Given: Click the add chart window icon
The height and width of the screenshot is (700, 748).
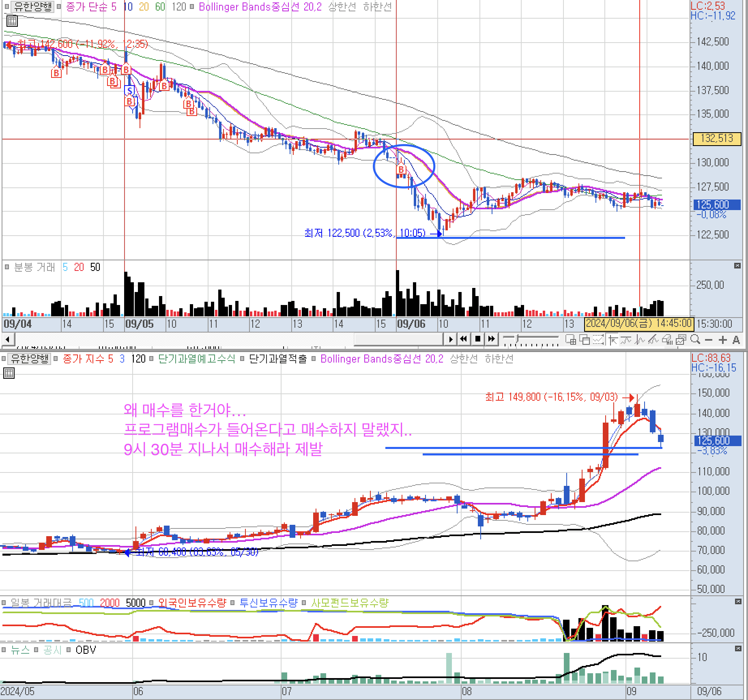Looking at the screenshot, I should tap(571, 339).
